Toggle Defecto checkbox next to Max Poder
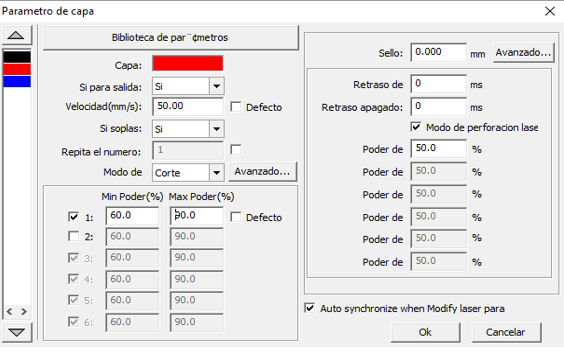 236,217
